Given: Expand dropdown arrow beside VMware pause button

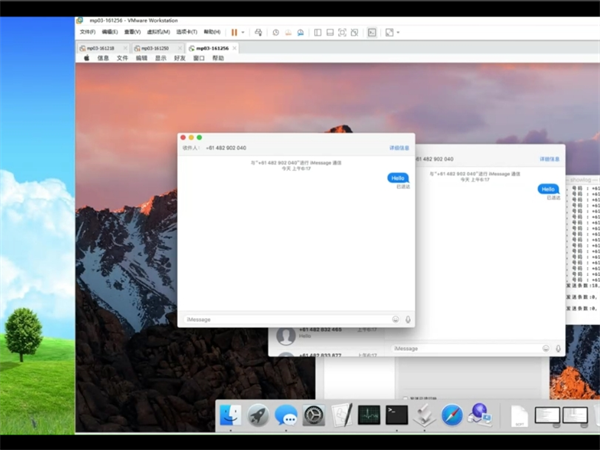Looking at the screenshot, I should coord(243,32).
